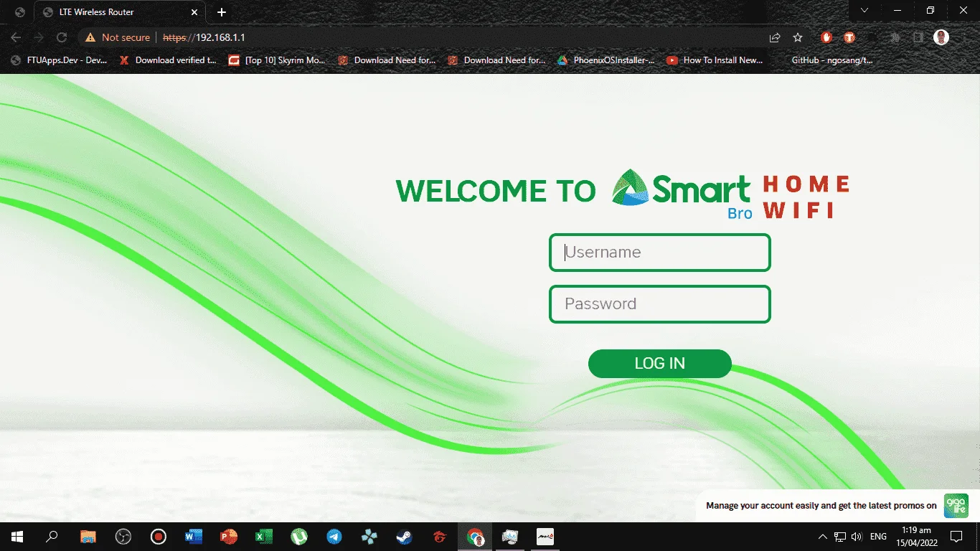Open the second Download Need for bookmark
Image resolution: width=980 pixels, height=551 pixels.
coord(497,60)
